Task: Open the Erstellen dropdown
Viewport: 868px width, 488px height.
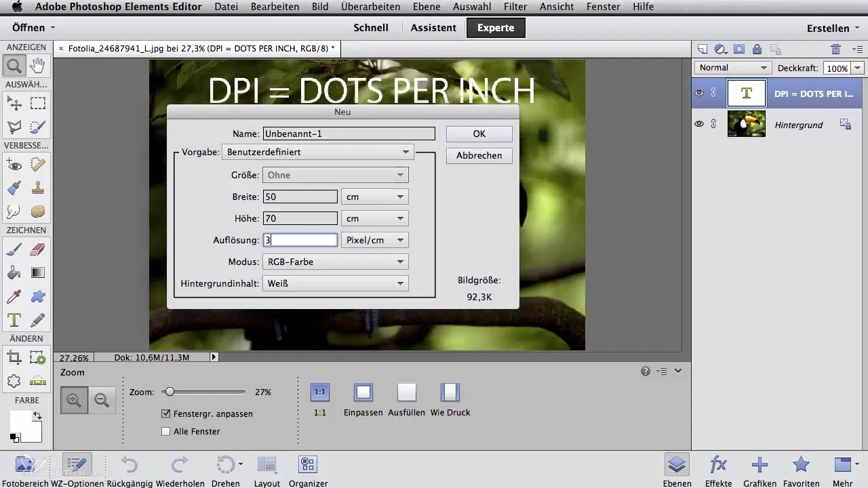Action: tap(833, 28)
